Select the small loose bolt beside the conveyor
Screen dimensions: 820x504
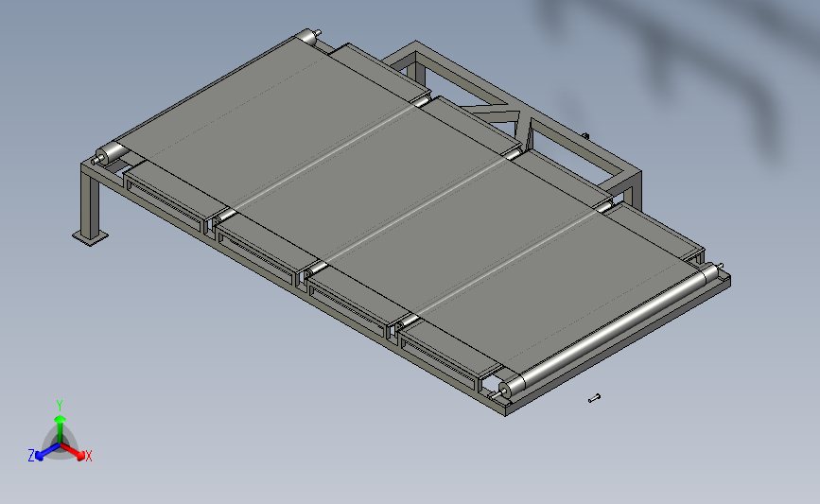coord(594,398)
